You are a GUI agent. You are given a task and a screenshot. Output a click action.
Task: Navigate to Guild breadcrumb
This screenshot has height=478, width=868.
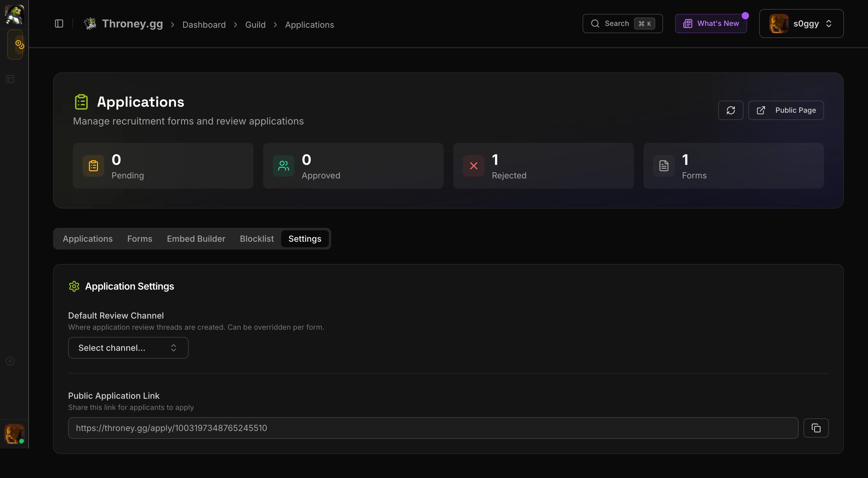255,25
